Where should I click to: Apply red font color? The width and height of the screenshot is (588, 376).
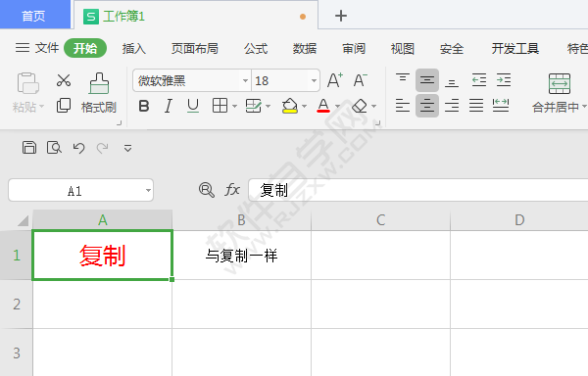point(323,106)
